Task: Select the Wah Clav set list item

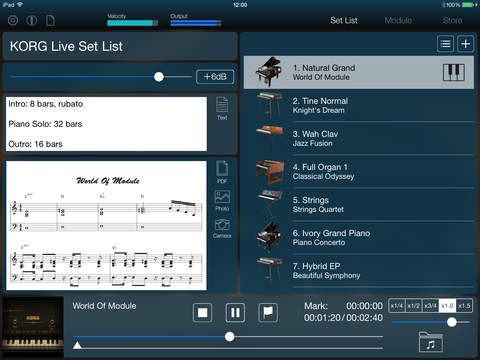Action: (359, 139)
